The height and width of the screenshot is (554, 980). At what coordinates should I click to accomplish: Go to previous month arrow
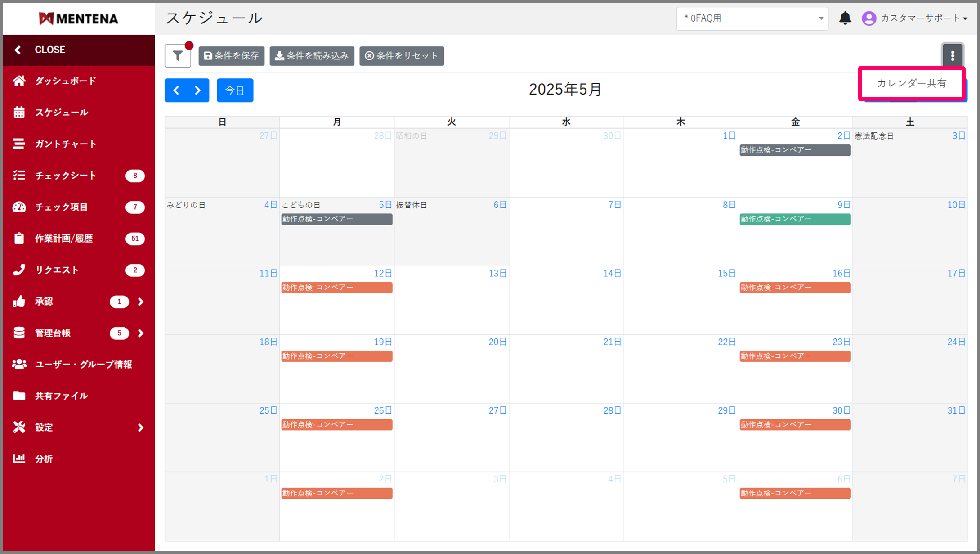[176, 90]
